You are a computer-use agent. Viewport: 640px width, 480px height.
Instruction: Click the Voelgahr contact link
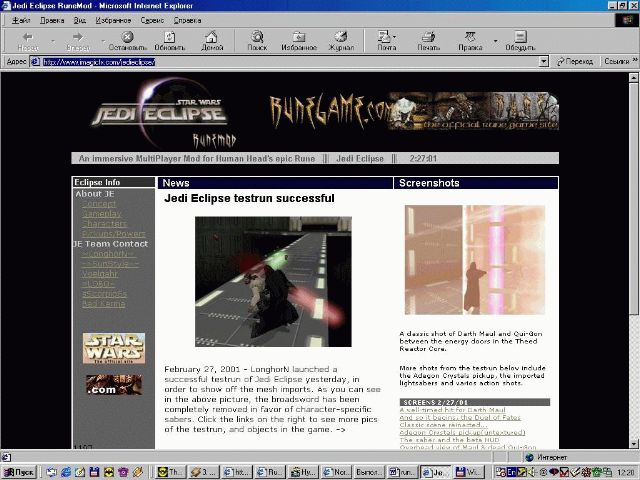click(x=100, y=273)
